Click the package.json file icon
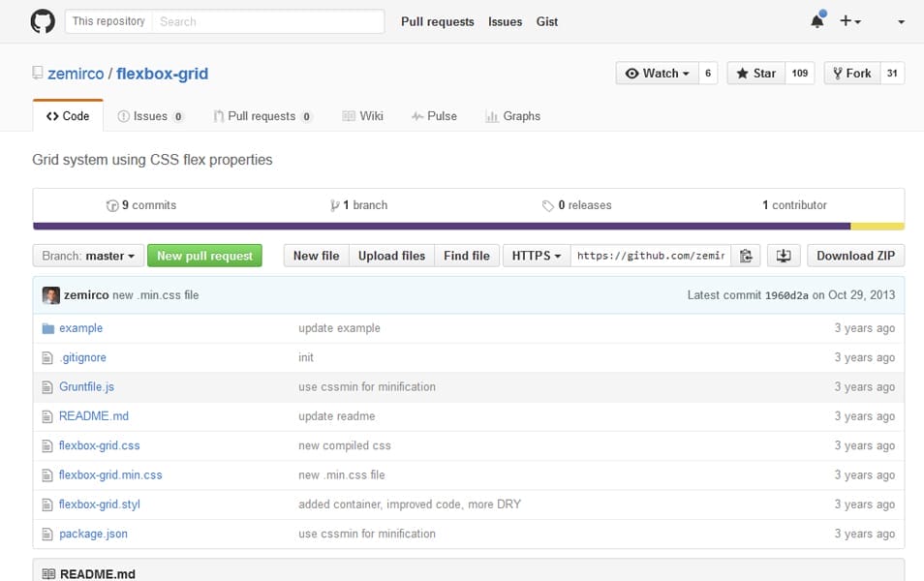The height and width of the screenshot is (581, 924). pos(47,534)
